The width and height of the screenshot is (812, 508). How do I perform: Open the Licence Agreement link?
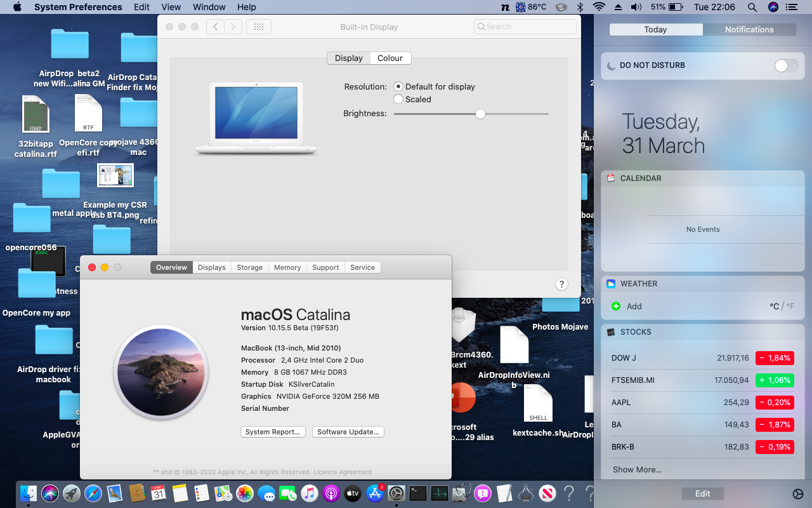343,472
